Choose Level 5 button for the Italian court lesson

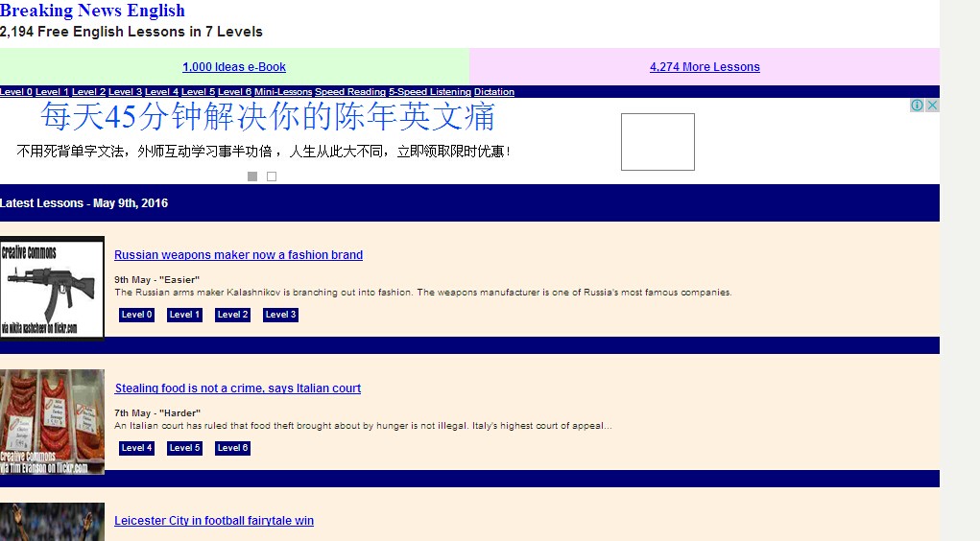coord(184,448)
